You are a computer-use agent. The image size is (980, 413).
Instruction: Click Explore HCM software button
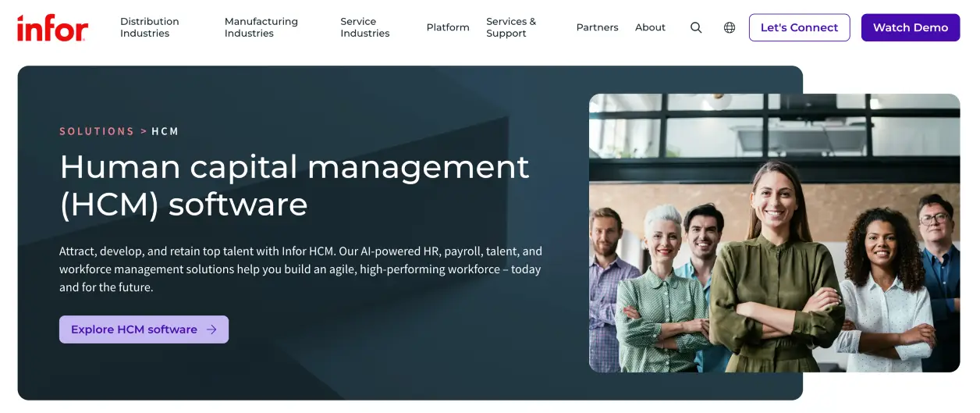(x=144, y=329)
